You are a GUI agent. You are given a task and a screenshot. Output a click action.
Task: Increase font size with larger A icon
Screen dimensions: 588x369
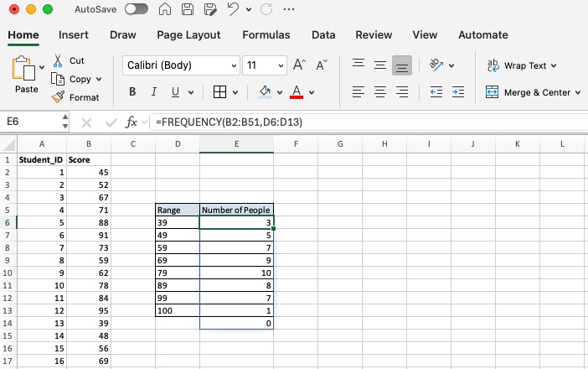(299, 65)
